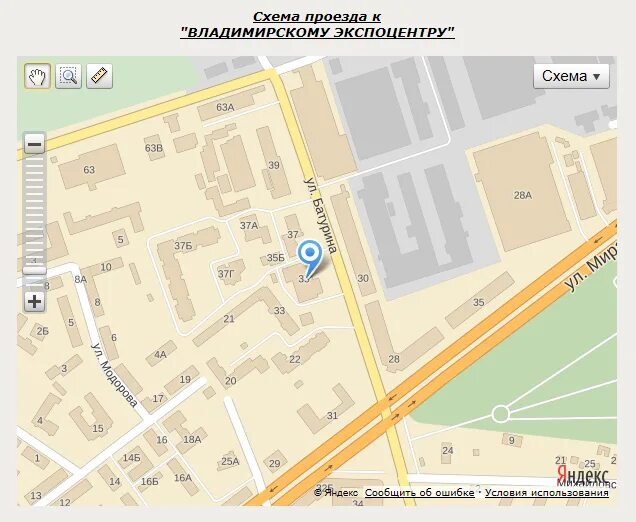
Task: Click building number 13
Action: tap(36, 495)
